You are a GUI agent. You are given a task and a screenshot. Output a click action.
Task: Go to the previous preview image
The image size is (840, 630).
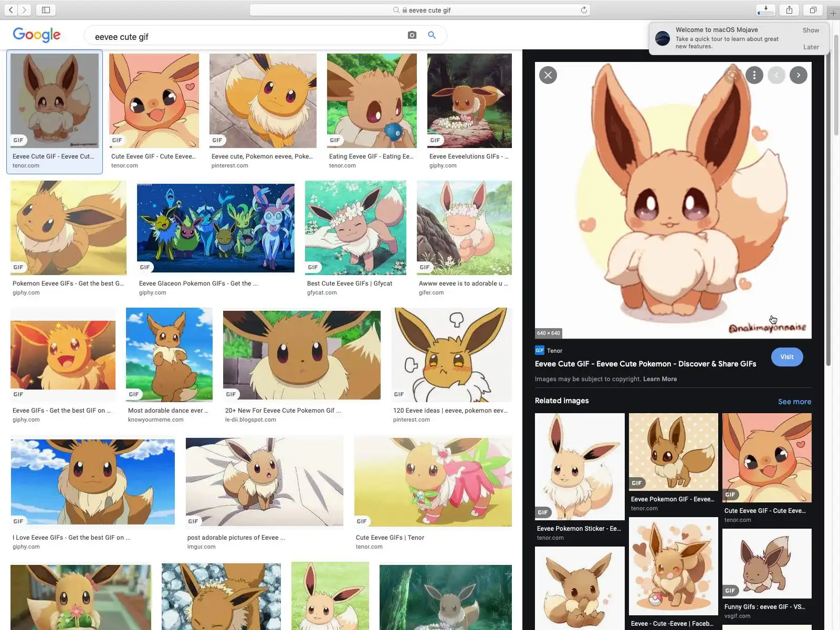point(776,75)
